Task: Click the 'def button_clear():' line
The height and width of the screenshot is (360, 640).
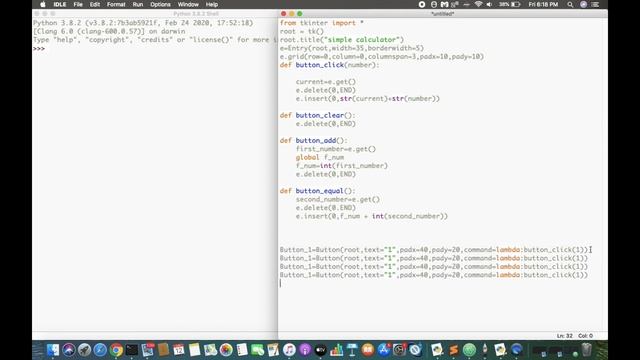Action: click(318, 116)
